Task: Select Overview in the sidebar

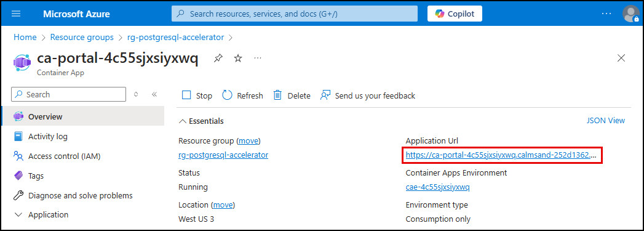Action: (x=83, y=117)
